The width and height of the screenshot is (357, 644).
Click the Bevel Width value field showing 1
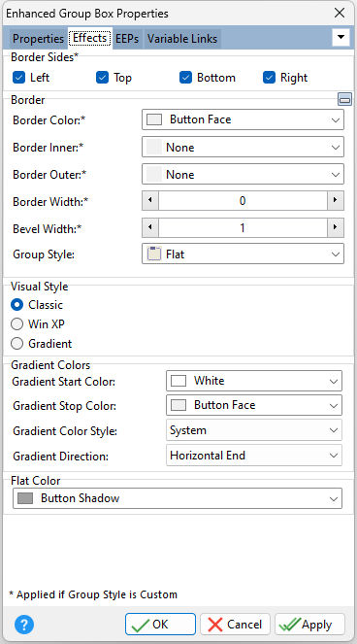point(243,227)
